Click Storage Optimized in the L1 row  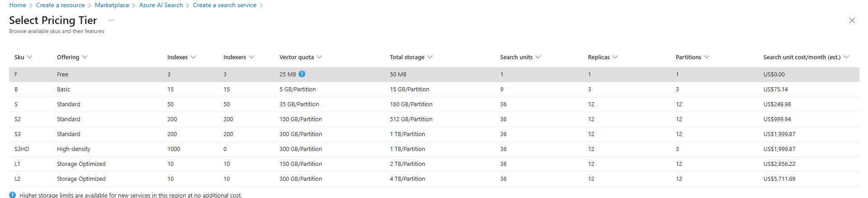(81, 164)
